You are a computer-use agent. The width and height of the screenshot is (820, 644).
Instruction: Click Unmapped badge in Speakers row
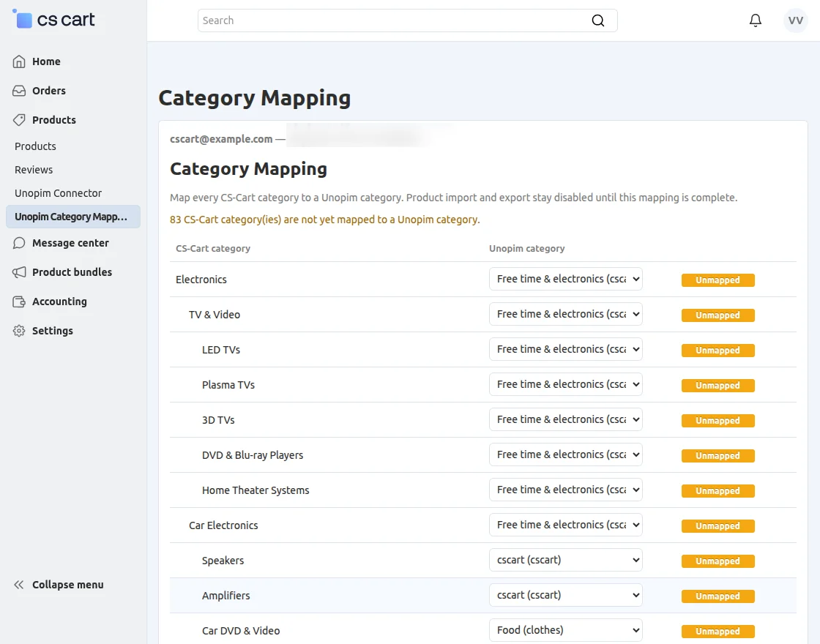tap(717, 561)
